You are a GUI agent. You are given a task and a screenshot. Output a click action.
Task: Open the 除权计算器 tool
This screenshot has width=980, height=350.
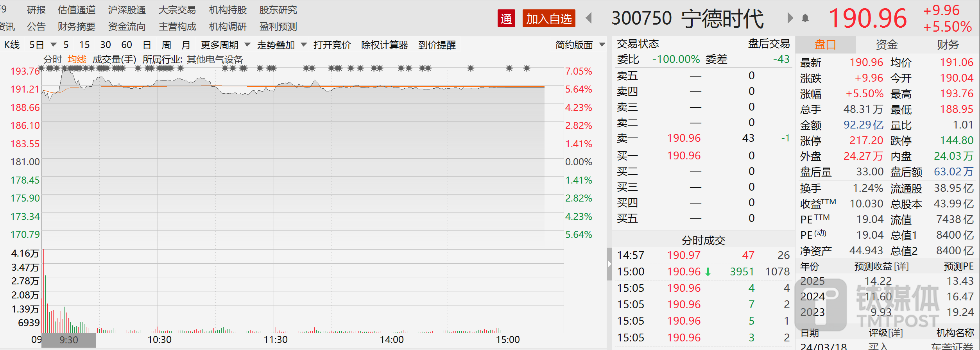385,45
